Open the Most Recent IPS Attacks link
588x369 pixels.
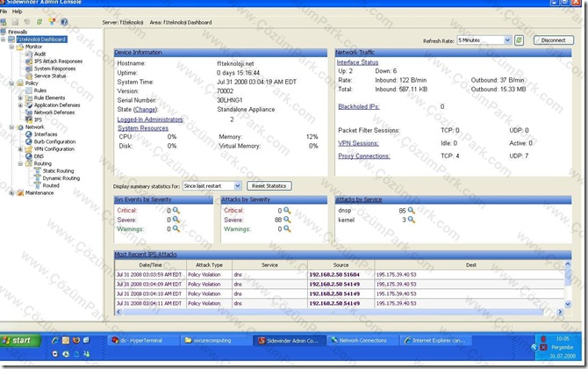[x=146, y=254]
